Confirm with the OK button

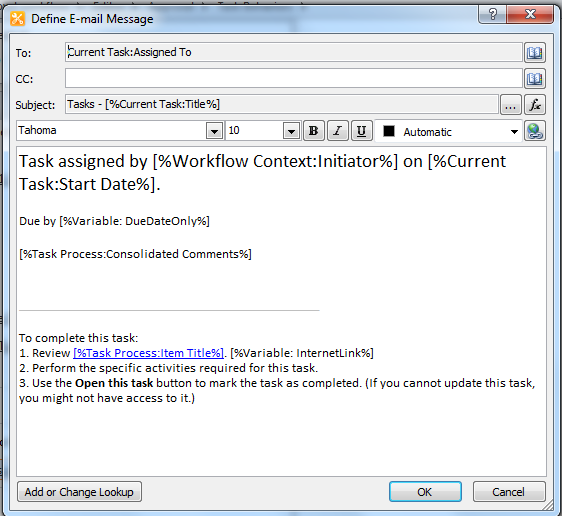point(425,492)
